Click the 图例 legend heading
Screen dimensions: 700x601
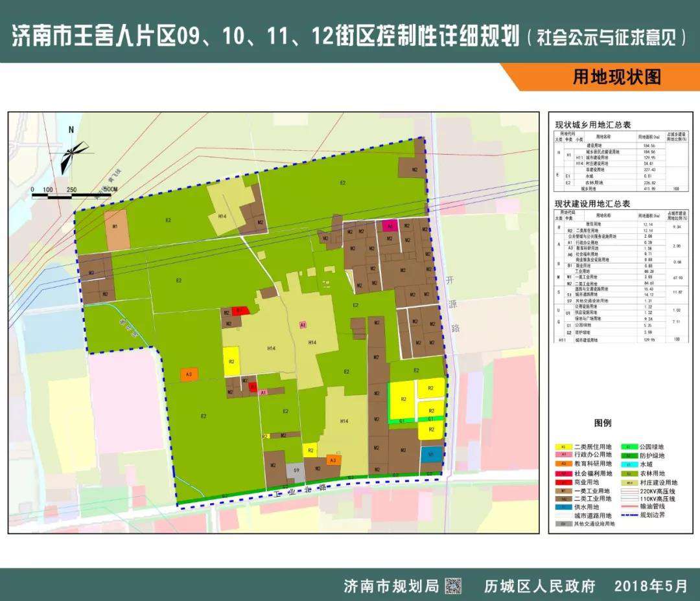[x=603, y=423]
